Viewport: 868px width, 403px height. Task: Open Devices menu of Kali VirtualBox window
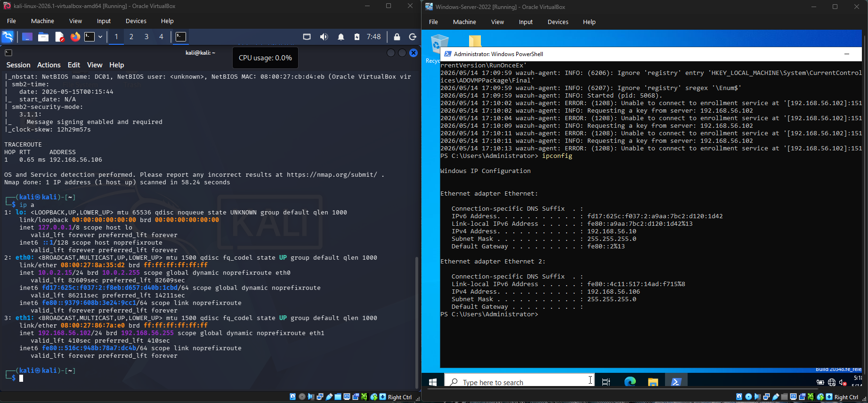point(136,21)
